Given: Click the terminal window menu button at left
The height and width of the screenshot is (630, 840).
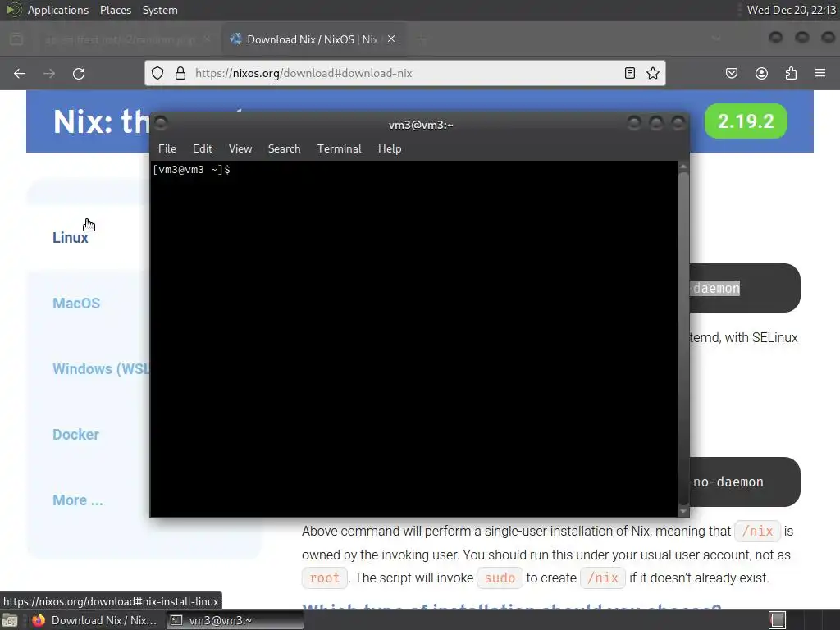Looking at the screenshot, I should (x=161, y=124).
